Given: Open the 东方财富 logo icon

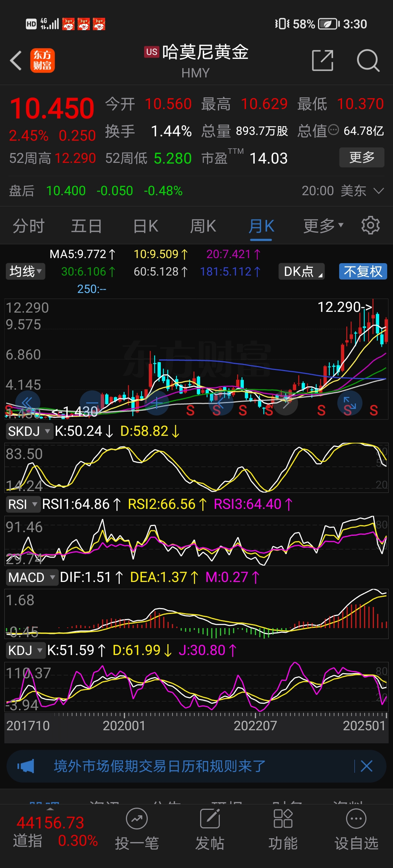Looking at the screenshot, I should 43,60.
